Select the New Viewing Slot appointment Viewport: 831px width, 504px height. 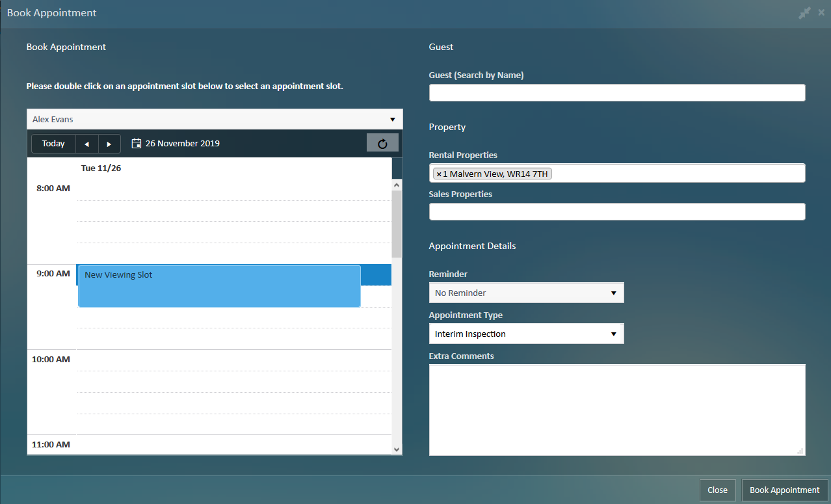219,286
